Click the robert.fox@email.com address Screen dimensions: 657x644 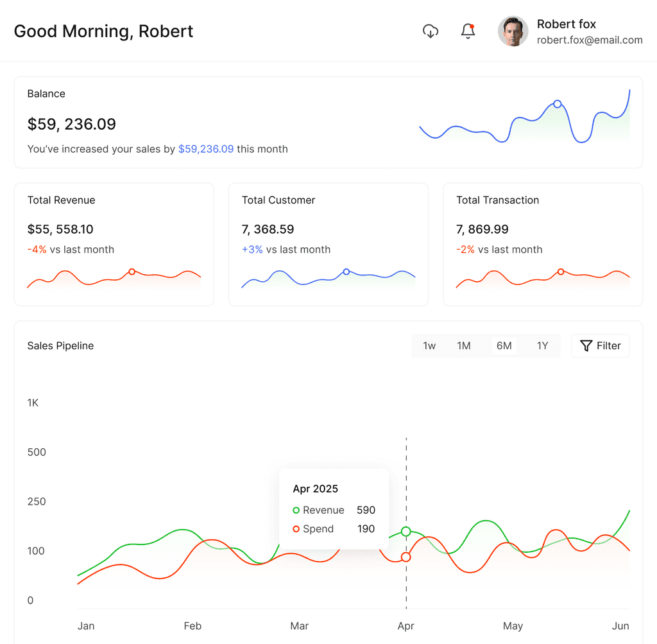[x=590, y=40]
